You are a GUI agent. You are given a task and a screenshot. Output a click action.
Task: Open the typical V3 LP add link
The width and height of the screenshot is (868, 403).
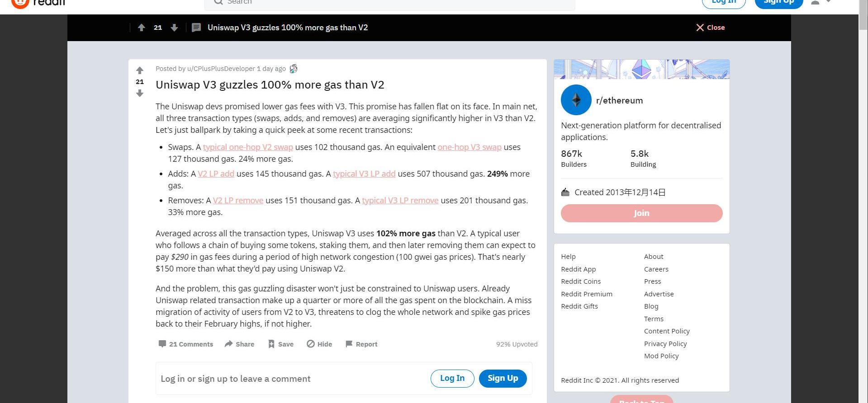pos(364,174)
